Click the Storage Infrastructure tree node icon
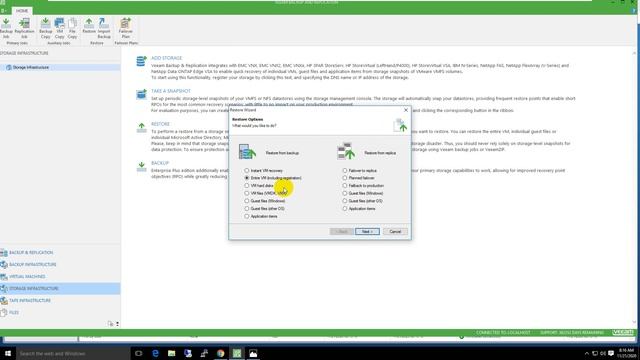Viewport: 640px width, 360px height. (x=9, y=67)
